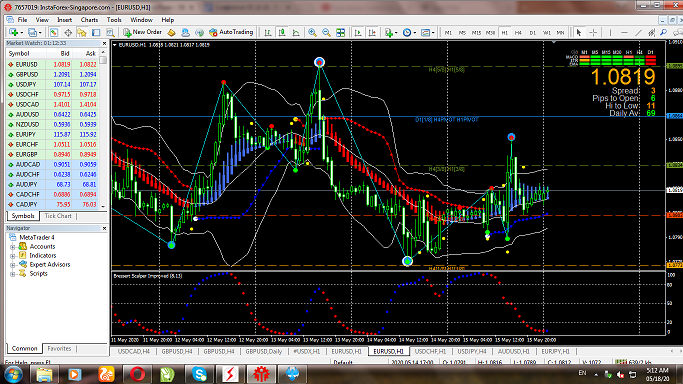Select the H4 timeframe

[518, 33]
